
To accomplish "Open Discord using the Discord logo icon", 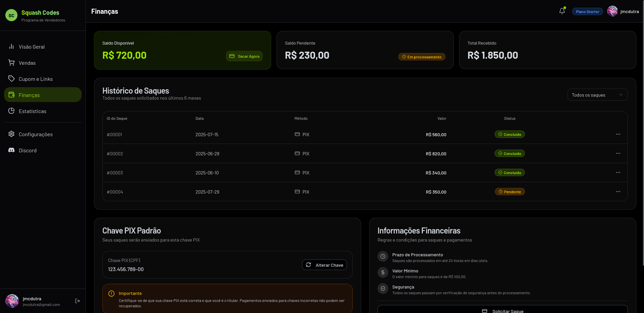I will [11, 150].
